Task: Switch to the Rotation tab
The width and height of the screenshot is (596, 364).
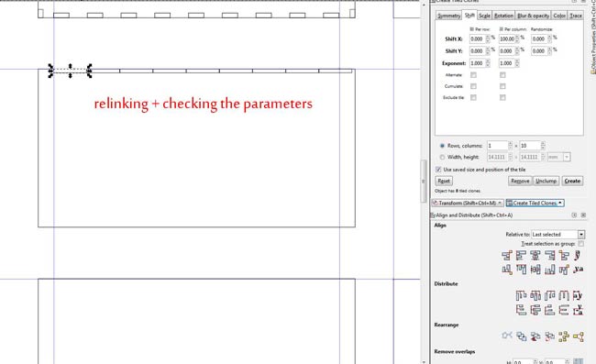Action: [503, 16]
